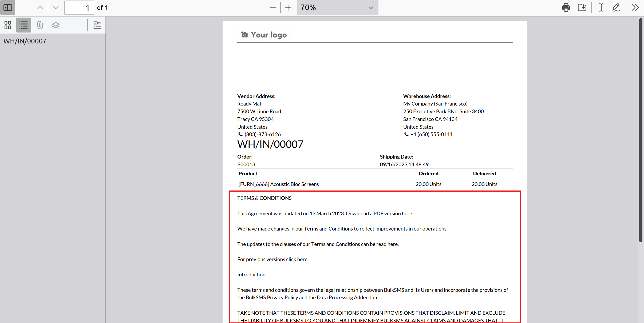Zoom out with the minus button

[x=272, y=8]
